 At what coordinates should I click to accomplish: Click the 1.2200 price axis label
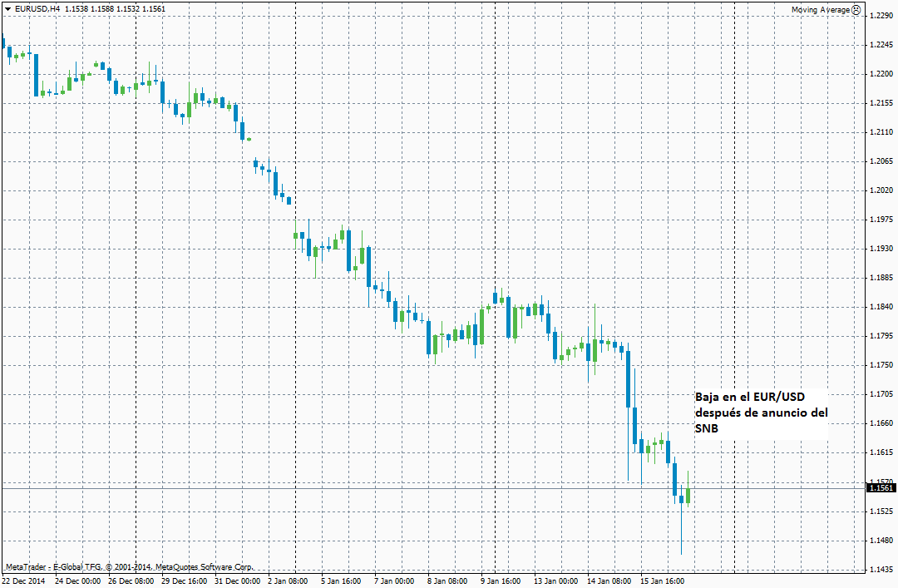[881, 74]
